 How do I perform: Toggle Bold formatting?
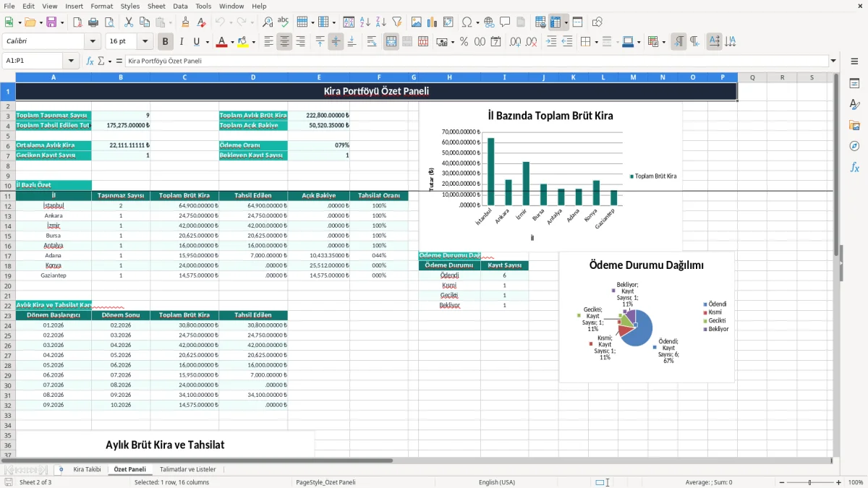point(166,42)
